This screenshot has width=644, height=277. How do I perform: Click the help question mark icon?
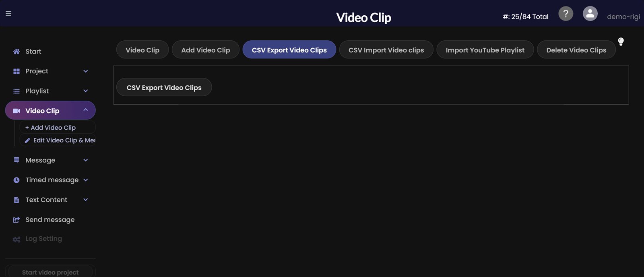(x=566, y=14)
